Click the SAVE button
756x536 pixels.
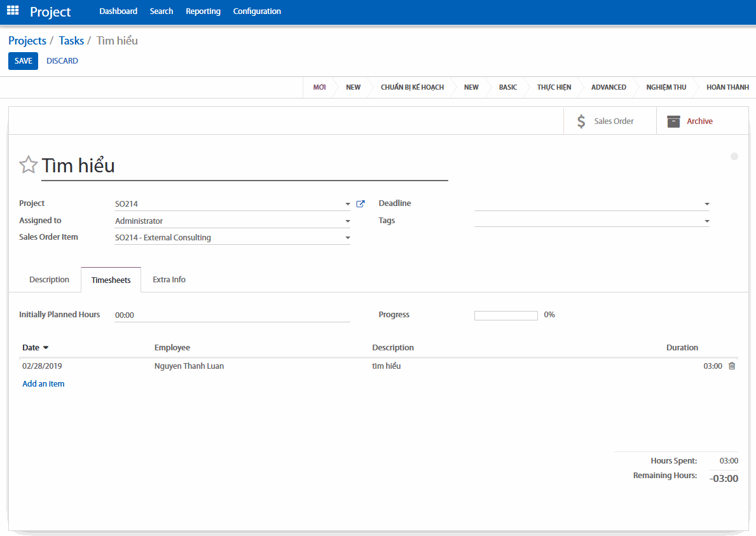[x=23, y=61]
